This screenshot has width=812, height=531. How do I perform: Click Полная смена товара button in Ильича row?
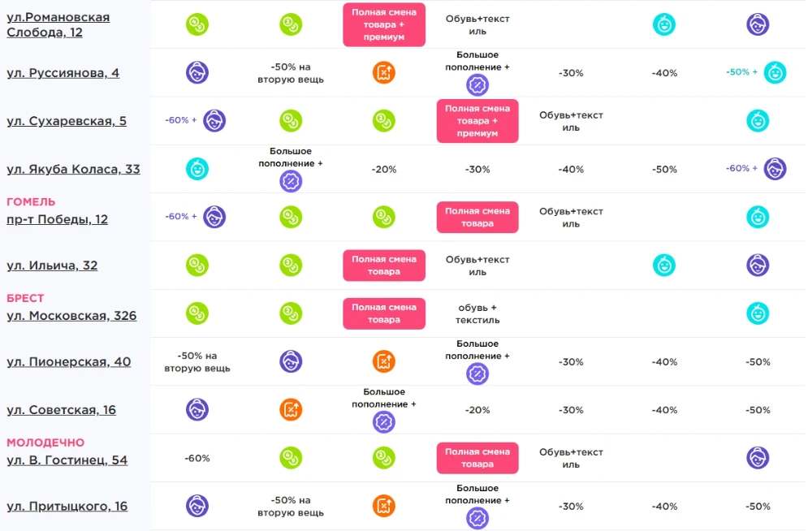point(384,265)
